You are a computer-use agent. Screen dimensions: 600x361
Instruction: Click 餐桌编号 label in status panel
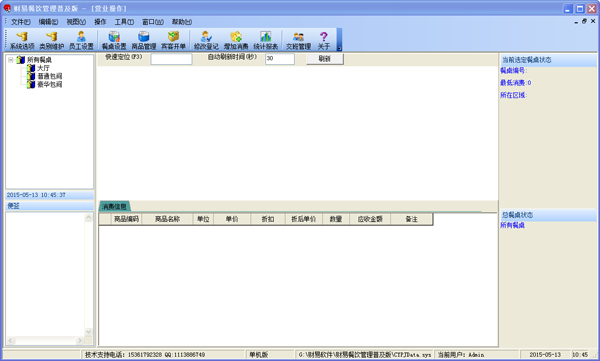514,70
